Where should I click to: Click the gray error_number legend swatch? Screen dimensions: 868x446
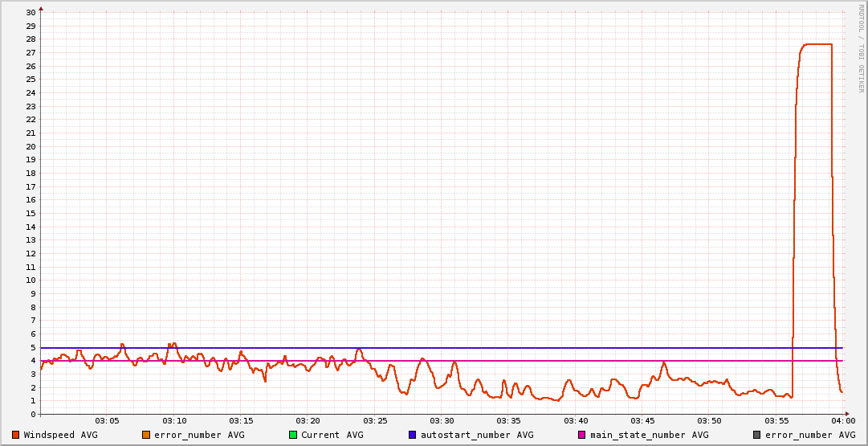(x=757, y=435)
